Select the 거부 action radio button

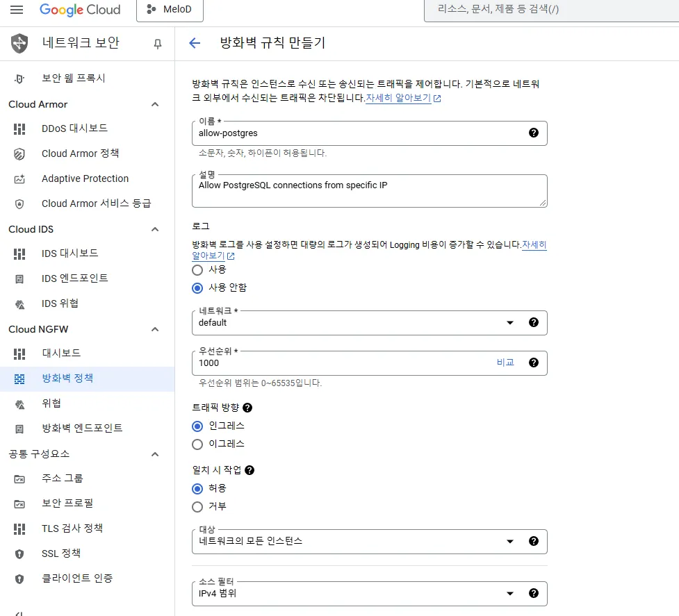tap(197, 506)
